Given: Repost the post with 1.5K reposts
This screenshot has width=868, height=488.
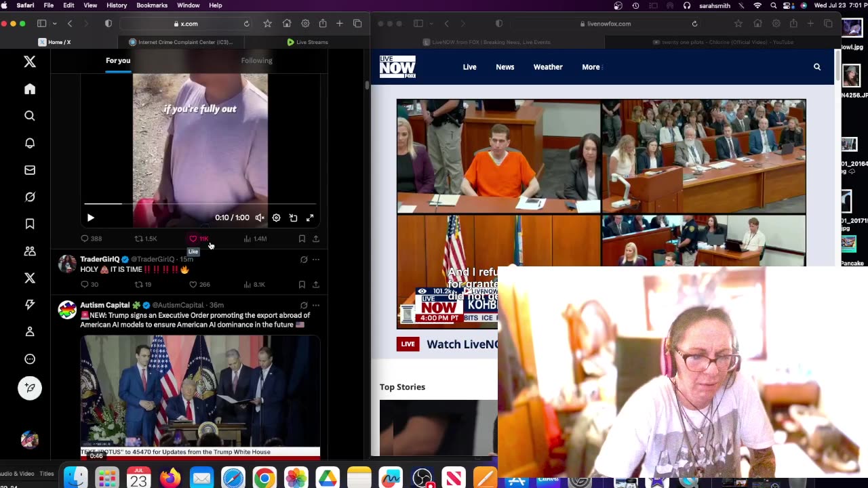Looking at the screenshot, I should (x=145, y=239).
